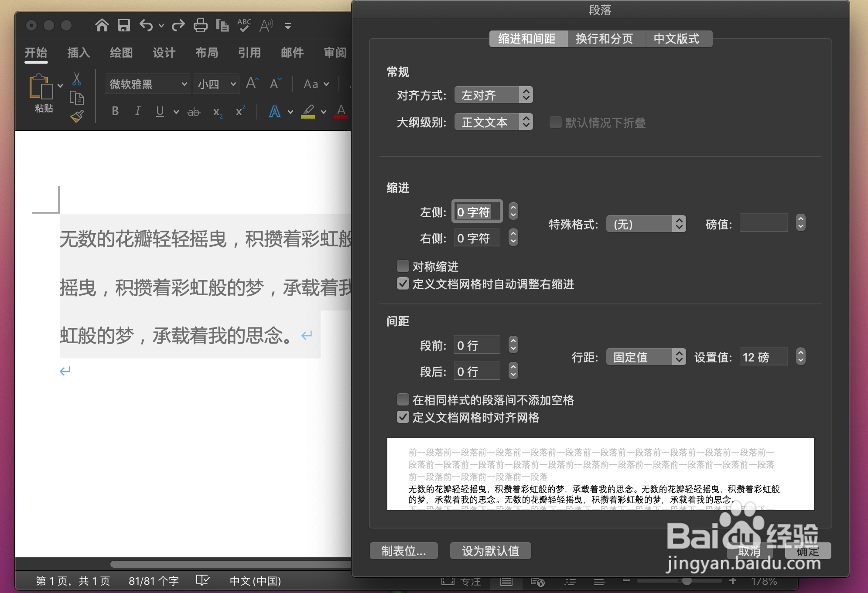This screenshot has height=593, width=868.
Task: Click the 设置值 spacing input field
Action: pyautogui.click(x=763, y=357)
